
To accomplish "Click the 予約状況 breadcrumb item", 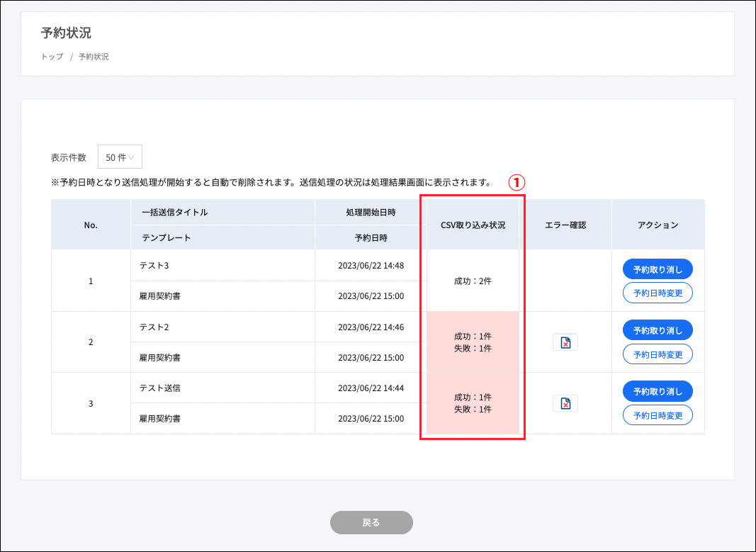I will click(94, 57).
